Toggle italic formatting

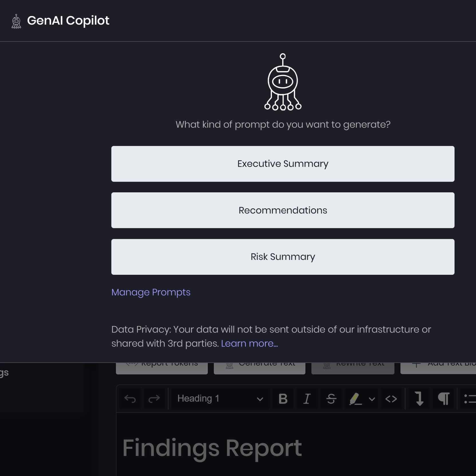coord(307,399)
